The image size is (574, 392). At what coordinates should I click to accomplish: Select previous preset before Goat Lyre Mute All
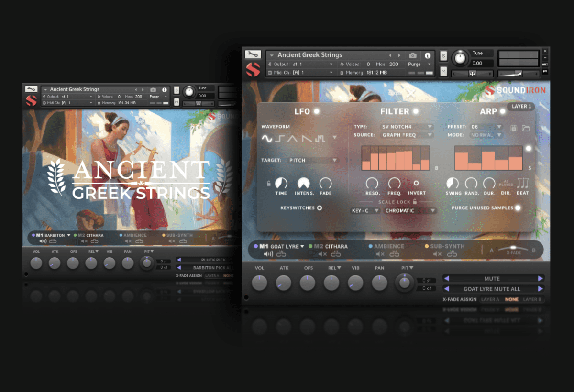pyautogui.click(x=446, y=289)
